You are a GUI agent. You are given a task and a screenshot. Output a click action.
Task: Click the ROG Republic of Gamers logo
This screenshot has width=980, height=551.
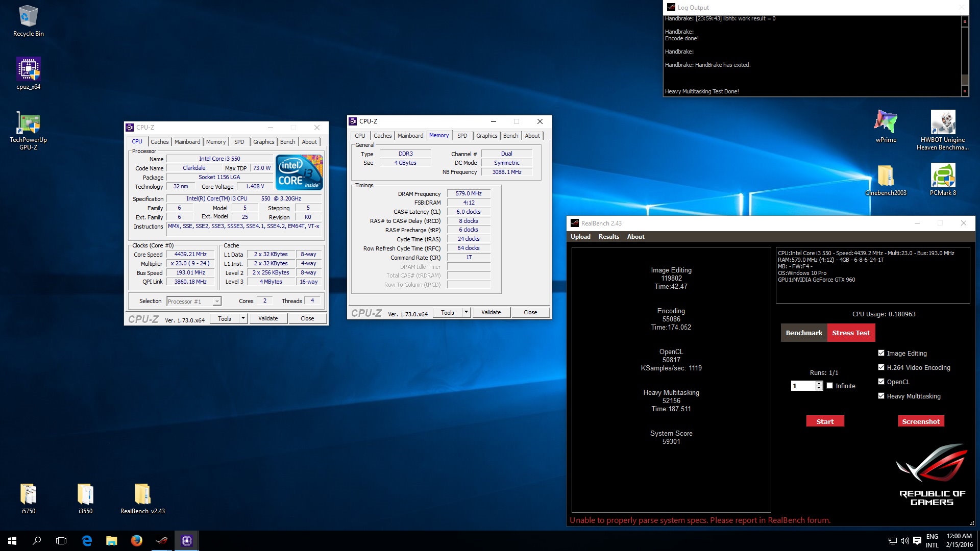932,474
